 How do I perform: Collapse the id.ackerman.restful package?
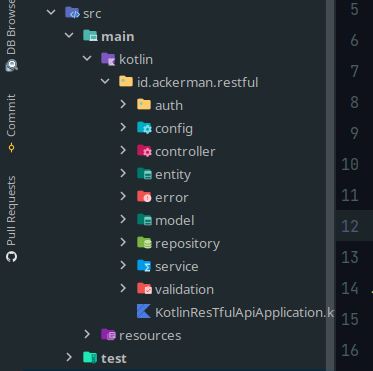[x=105, y=81]
